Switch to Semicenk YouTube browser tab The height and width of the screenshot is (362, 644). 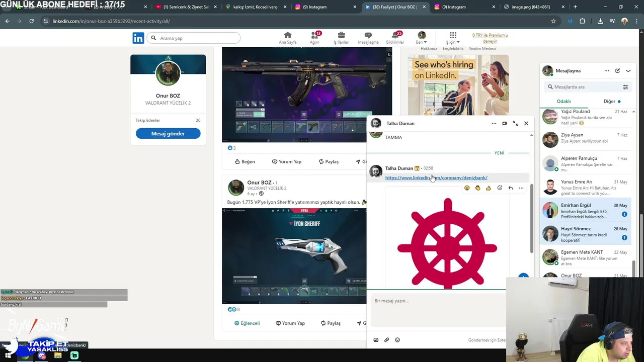(185, 7)
